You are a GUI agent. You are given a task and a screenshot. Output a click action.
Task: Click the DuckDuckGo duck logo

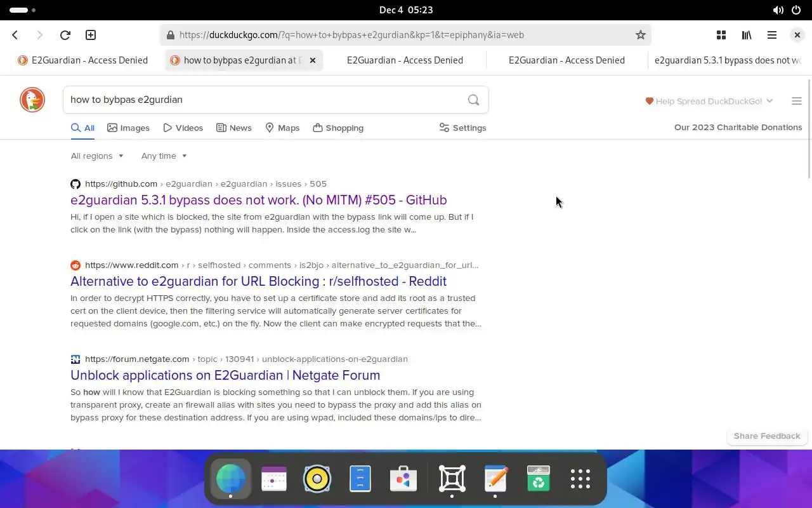pos(32,100)
